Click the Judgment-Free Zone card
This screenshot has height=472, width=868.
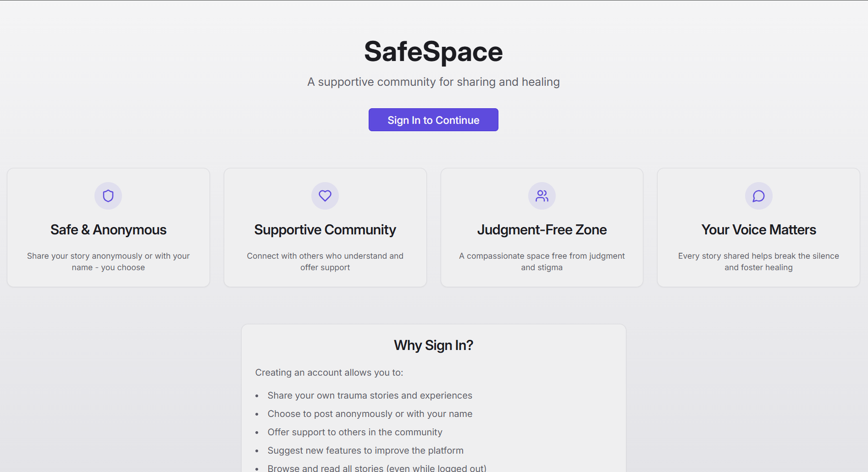point(542,227)
